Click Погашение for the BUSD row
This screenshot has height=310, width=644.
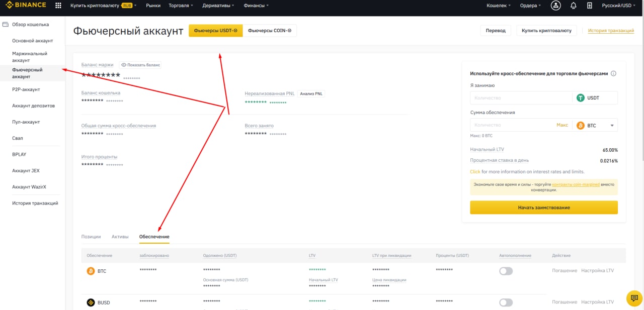coord(565,302)
